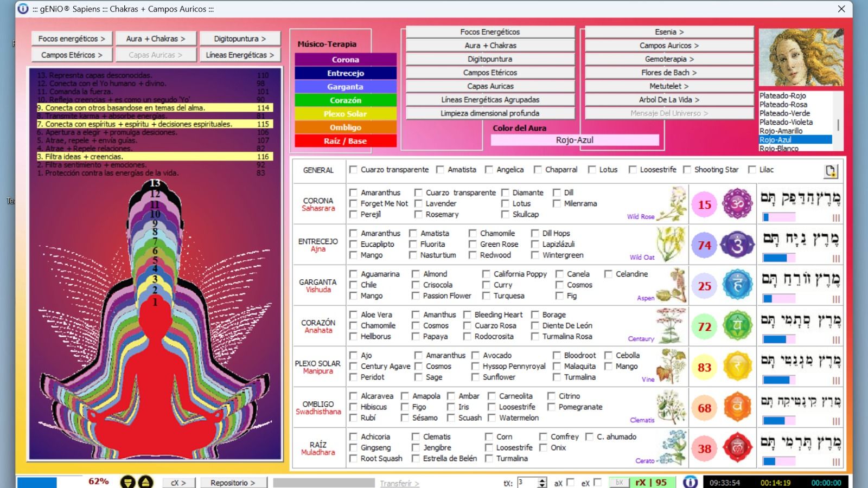Check Forget Me Not under Corona
Viewport: 868px width, 488px height.
(354, 203)
